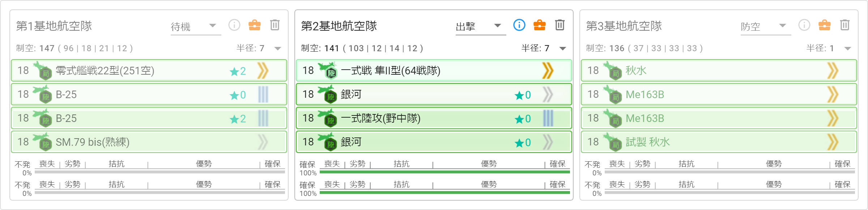This screenshot has width=868, height=210.
Task: Click the trash icon for 第2基地航空隊
Action: pos(560,25)
